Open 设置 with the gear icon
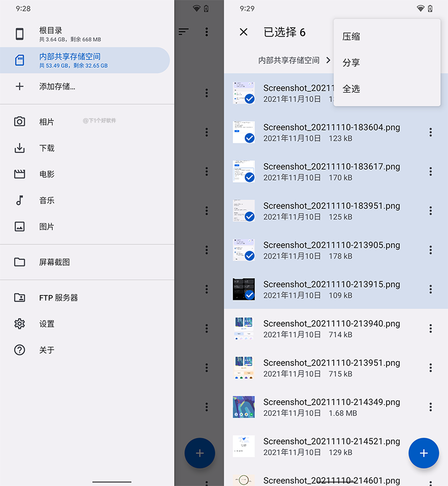This screenshot has width=448, height=486. (x=20, y=323)
